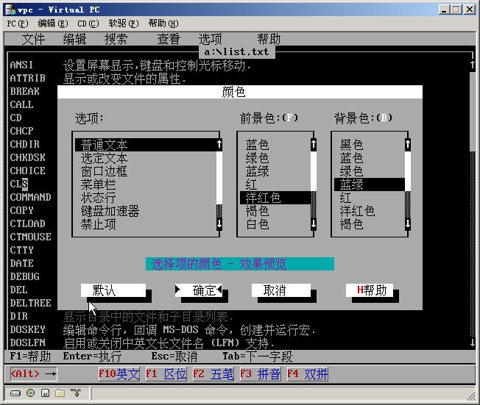Select F2 五笔 input method

213,374
